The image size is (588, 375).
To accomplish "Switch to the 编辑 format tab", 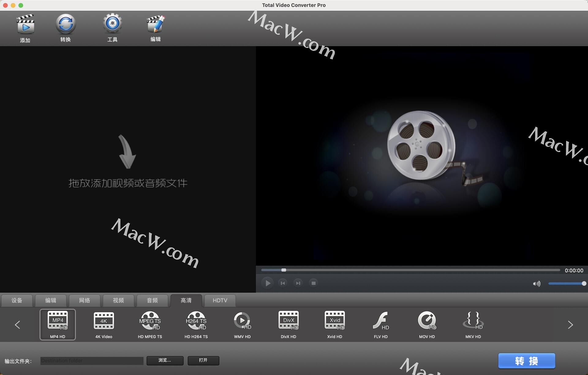I will (x=51, y=300).
